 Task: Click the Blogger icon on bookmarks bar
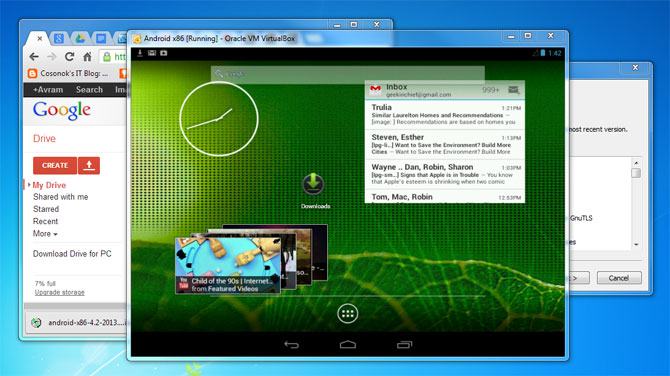32,73
